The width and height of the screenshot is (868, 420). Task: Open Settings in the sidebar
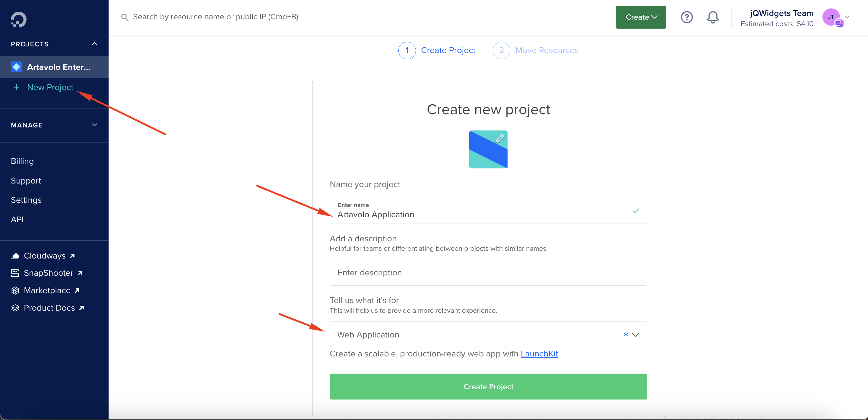26,200
